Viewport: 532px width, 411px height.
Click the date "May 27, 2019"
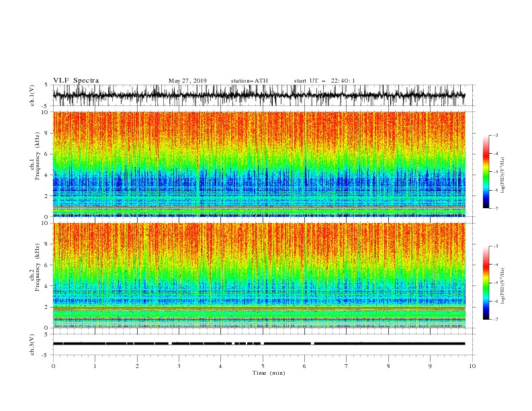(x=187, y=81)
